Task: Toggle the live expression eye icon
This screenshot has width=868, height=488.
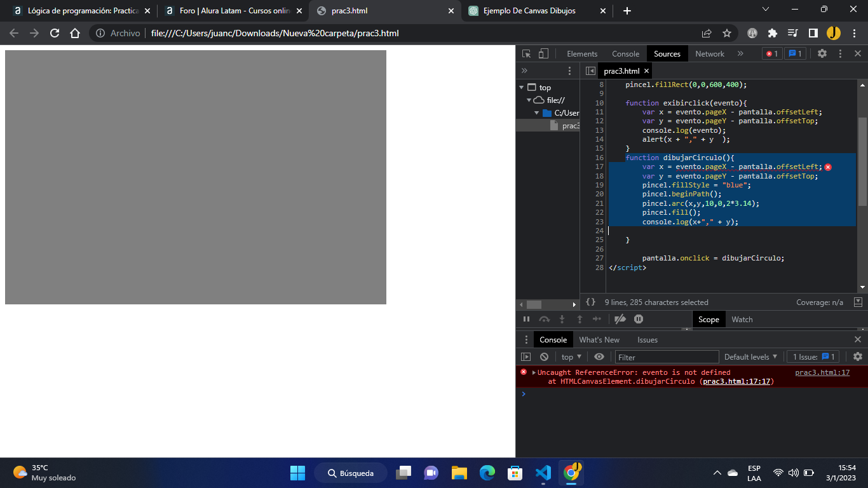Action: pos(599,357)
